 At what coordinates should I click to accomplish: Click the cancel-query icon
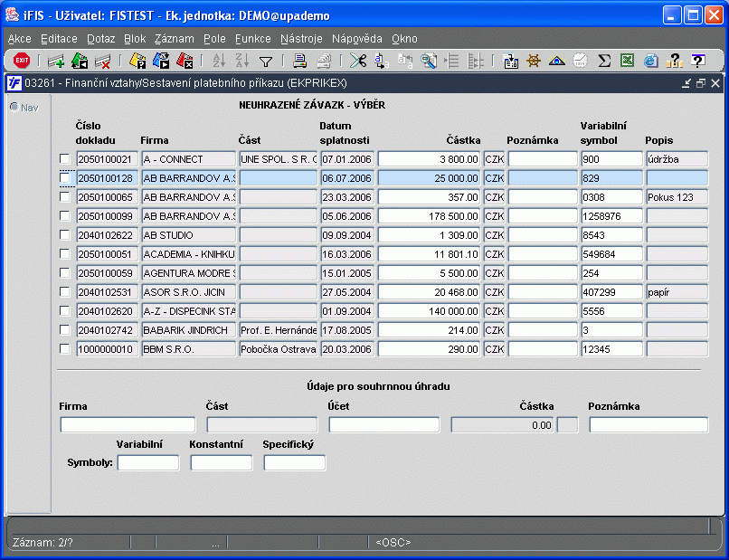(185, 61)
